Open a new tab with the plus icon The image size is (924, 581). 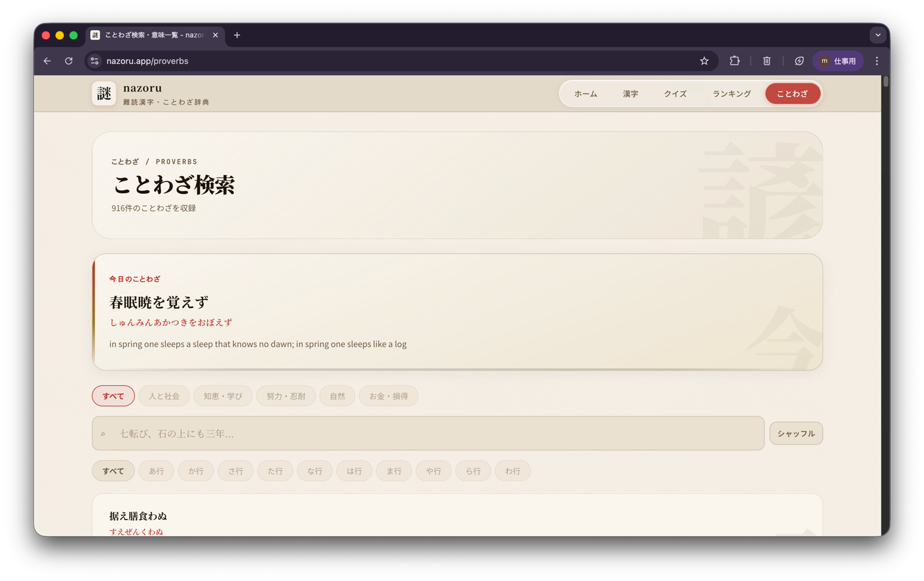click(237, 35)
